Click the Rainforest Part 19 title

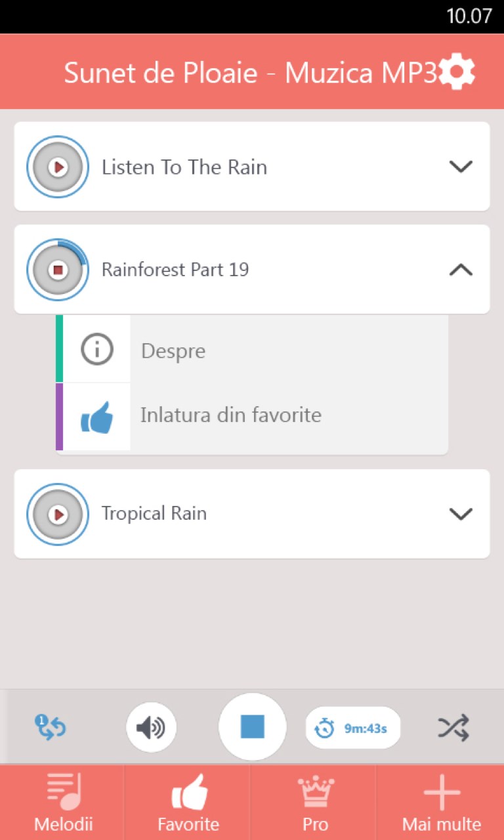(x=175, y=270)
